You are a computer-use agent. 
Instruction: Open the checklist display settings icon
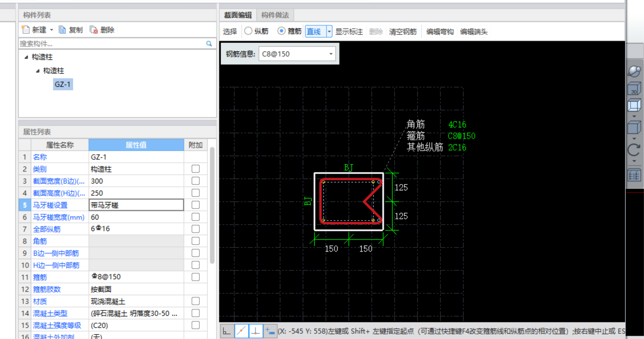634,176
